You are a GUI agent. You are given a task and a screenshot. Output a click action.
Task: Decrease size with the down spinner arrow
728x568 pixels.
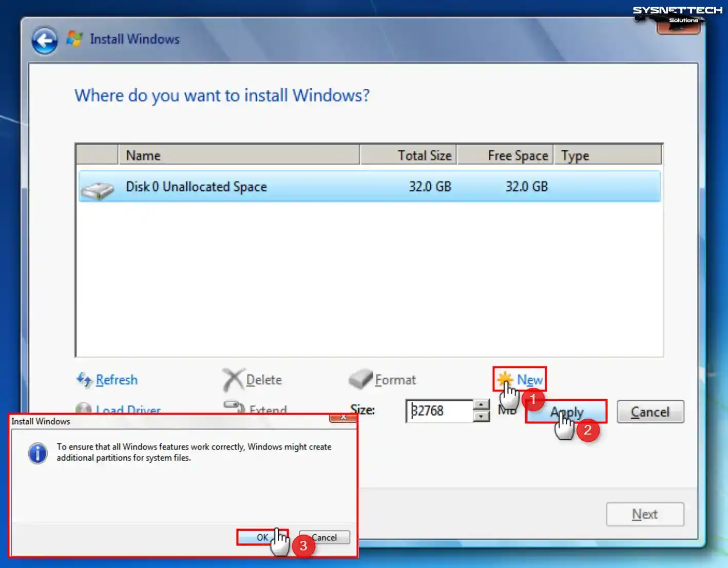(481, 417)
